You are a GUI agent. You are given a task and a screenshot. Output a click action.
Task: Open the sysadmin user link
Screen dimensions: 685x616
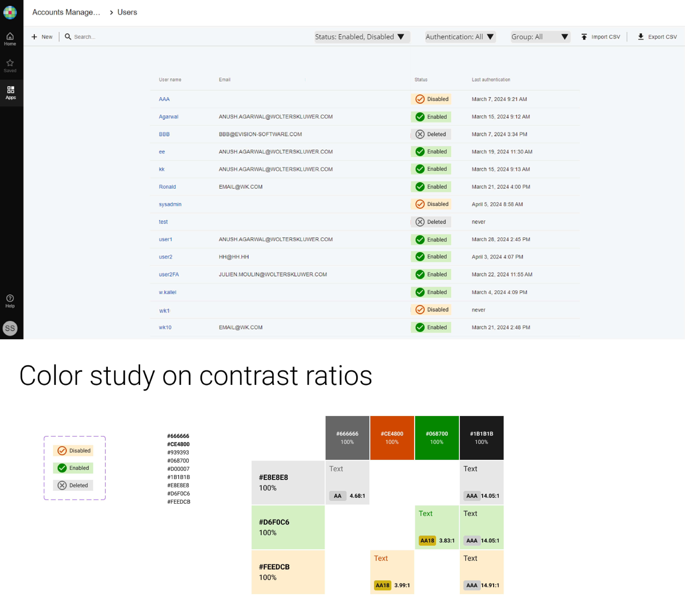170,204
